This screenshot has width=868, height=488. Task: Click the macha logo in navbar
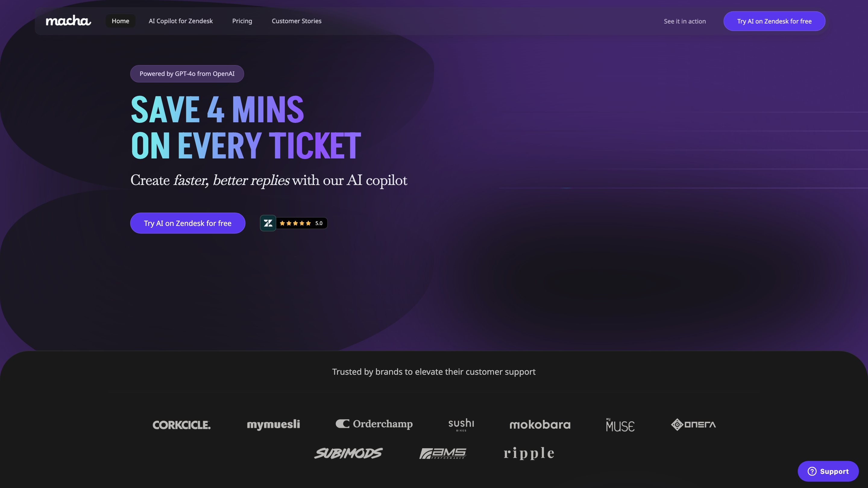pos(68,21)
